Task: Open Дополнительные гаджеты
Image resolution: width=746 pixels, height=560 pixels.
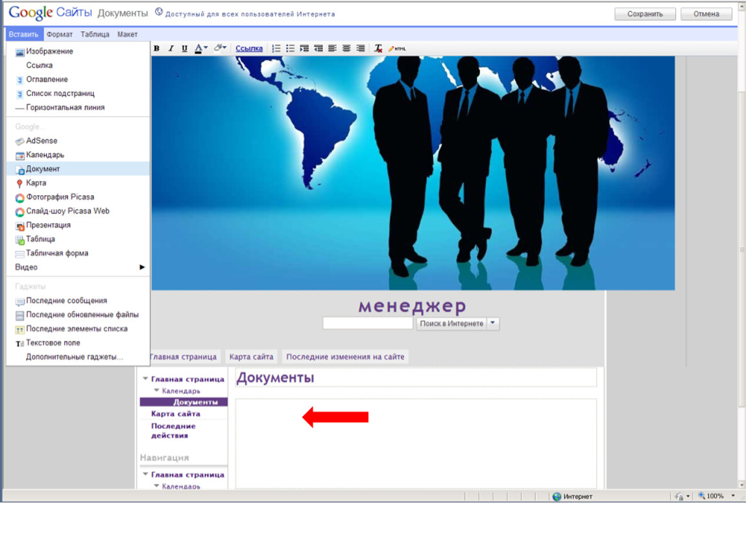Action: pos(78,356)
